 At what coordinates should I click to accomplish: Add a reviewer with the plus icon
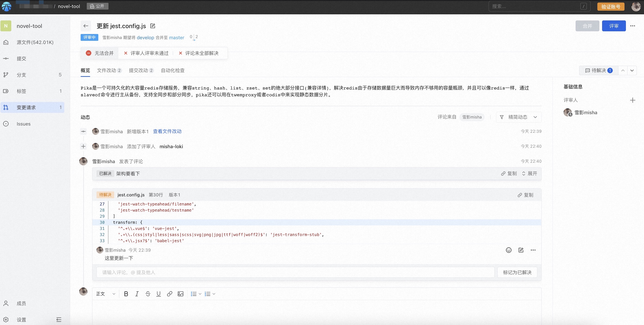[x=632, y=100]
